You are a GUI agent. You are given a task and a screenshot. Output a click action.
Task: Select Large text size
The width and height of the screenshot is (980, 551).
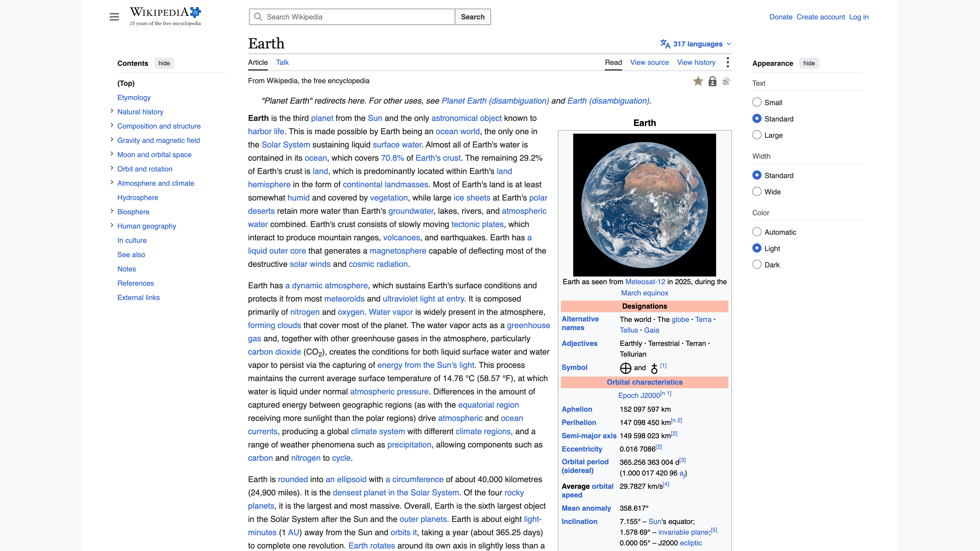(757, 135)
